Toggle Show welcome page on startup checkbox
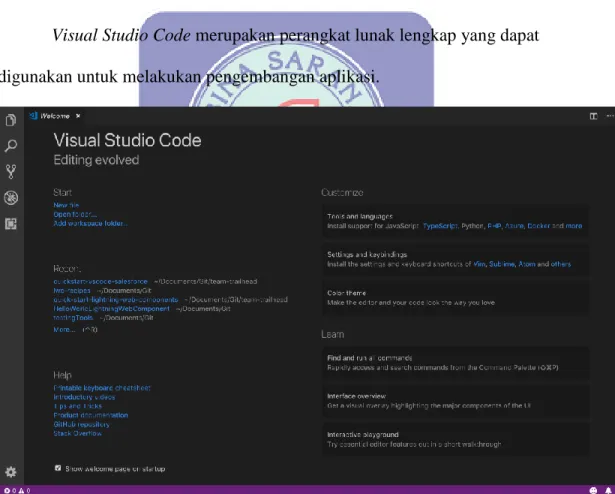 58,468
